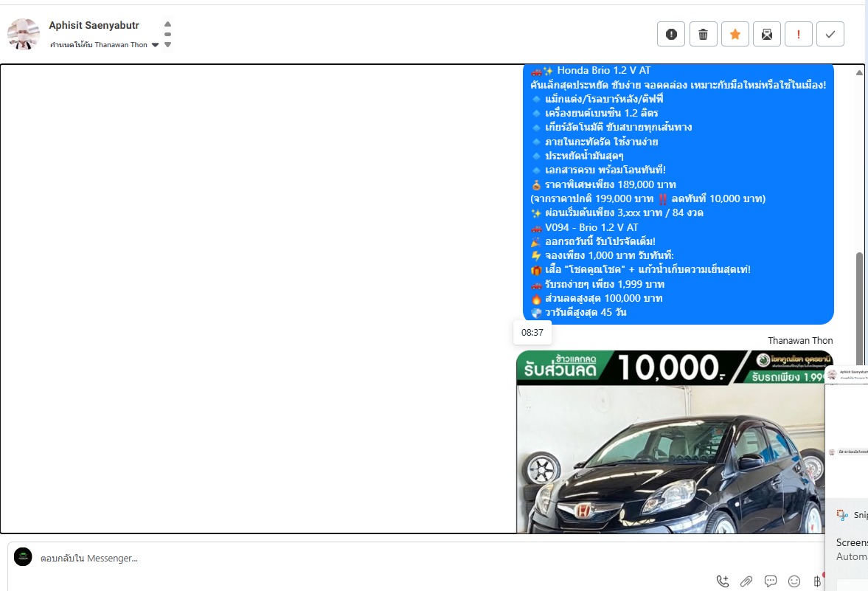The image size is (868, 591).
Task: Open the Honda Brio car promo image
Action: (671, 442)
